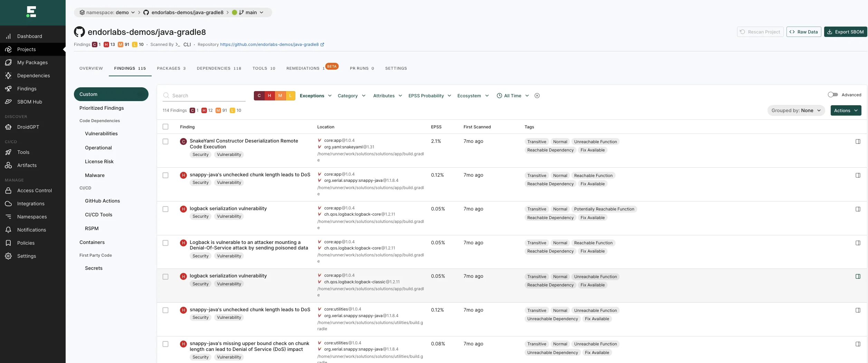Expand the Category filter dropdown
This screenshot has width=868, height=363.
pos(351,96)
